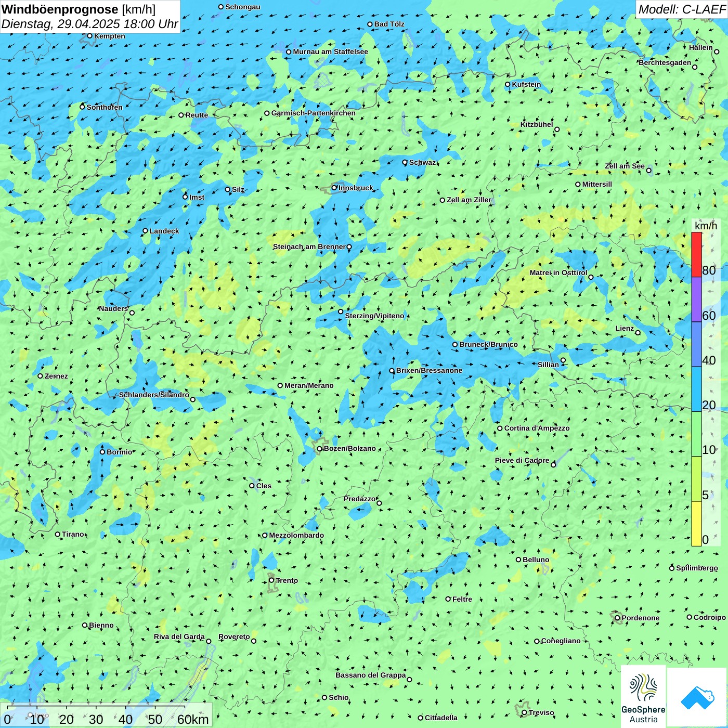Click the Steinach am Brenner label
The image size is (728, 728).
pyautogui.click(x=309, y=246)
